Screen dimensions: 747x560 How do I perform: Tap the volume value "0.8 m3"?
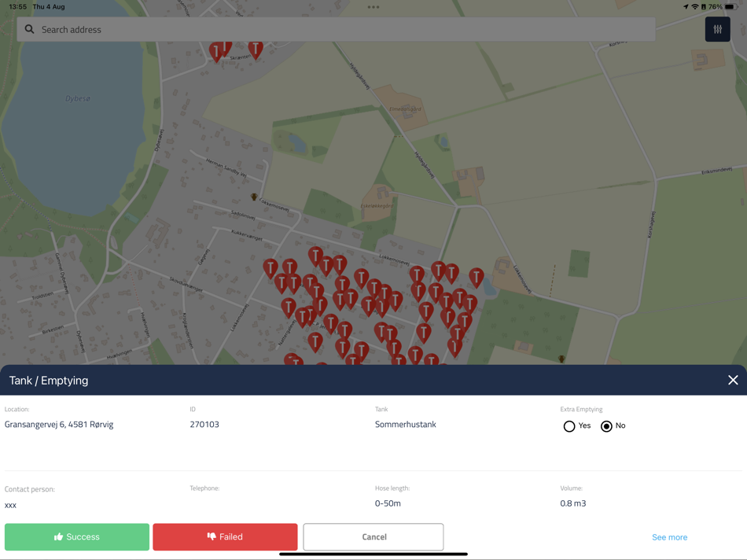coord(573,503)
